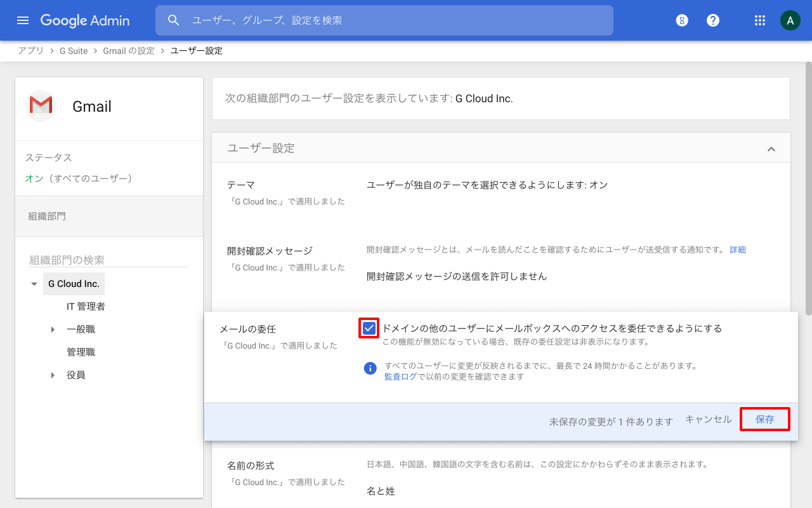Viewport: 812px width, 508px height.
Task: Select 管理職 organization unit
Action: (81, 352)
